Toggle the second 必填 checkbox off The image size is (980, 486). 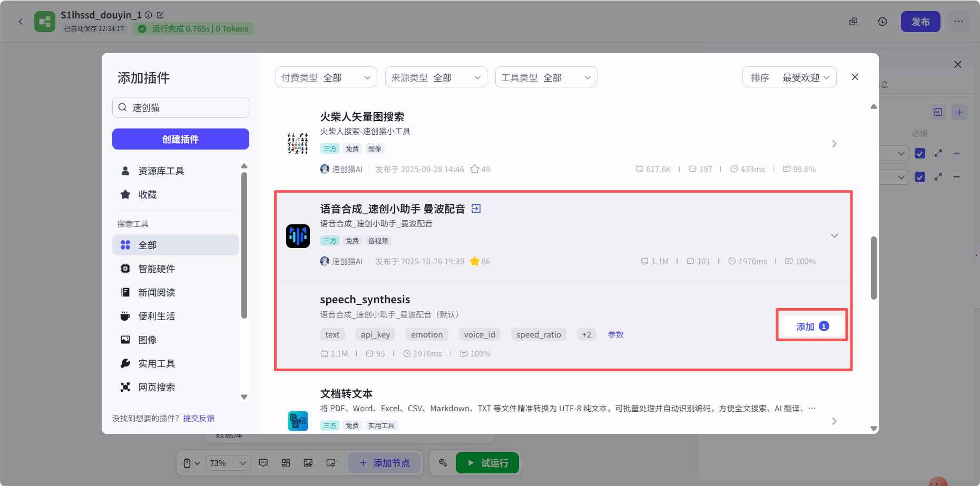[x=920, y=177]
